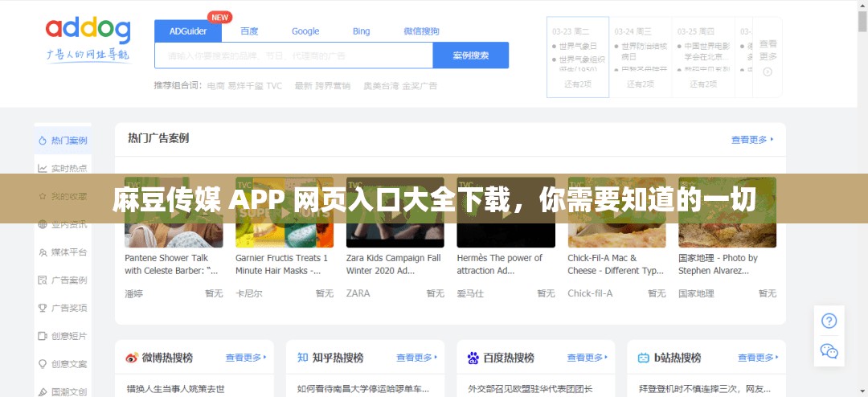Switch to the 微信搜狗 search tab

coord(422,31)
